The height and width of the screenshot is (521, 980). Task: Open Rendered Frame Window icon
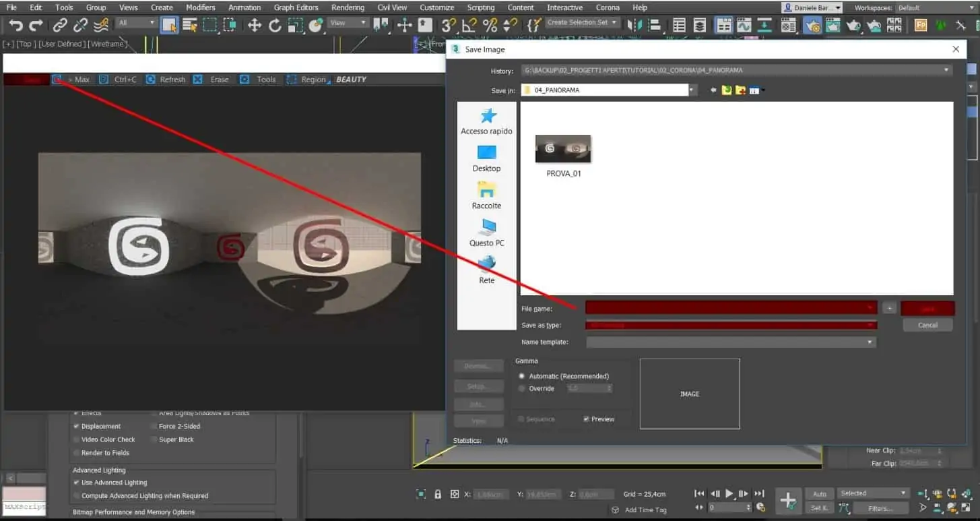tap(833, 26)
